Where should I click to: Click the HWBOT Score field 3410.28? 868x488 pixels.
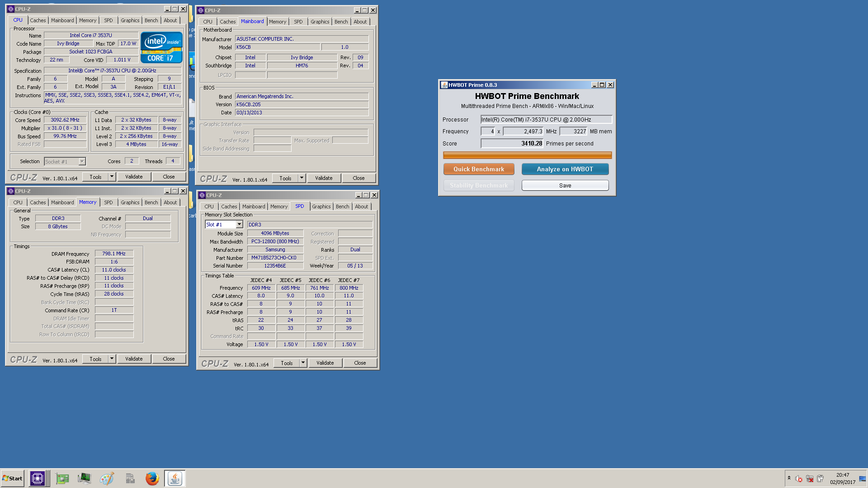[512, 143]
